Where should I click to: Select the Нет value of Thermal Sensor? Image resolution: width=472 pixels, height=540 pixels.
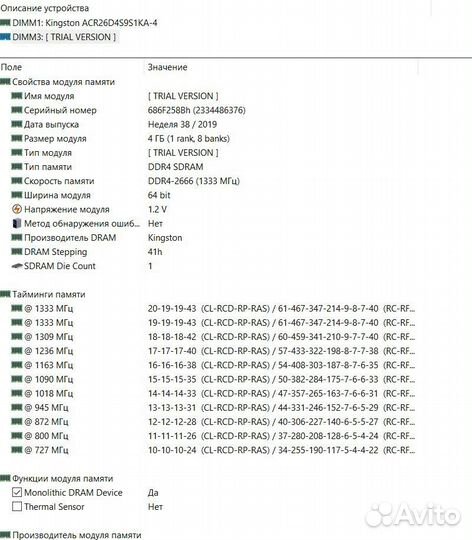point(155,507)
